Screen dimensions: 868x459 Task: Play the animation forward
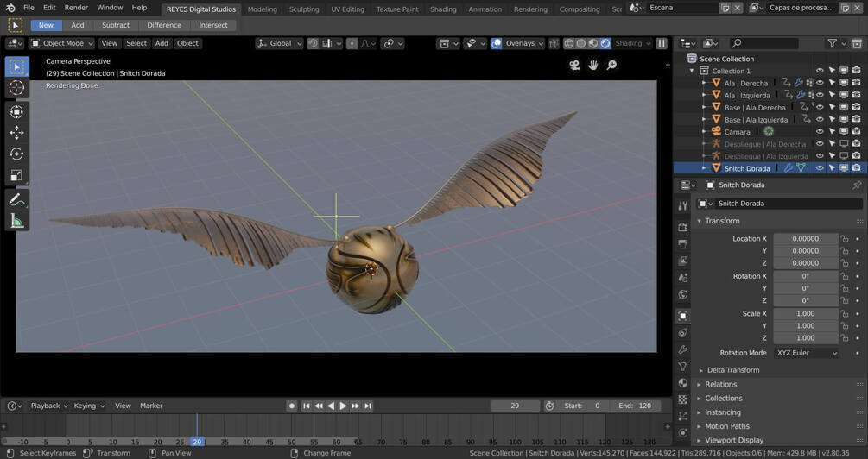343,406
